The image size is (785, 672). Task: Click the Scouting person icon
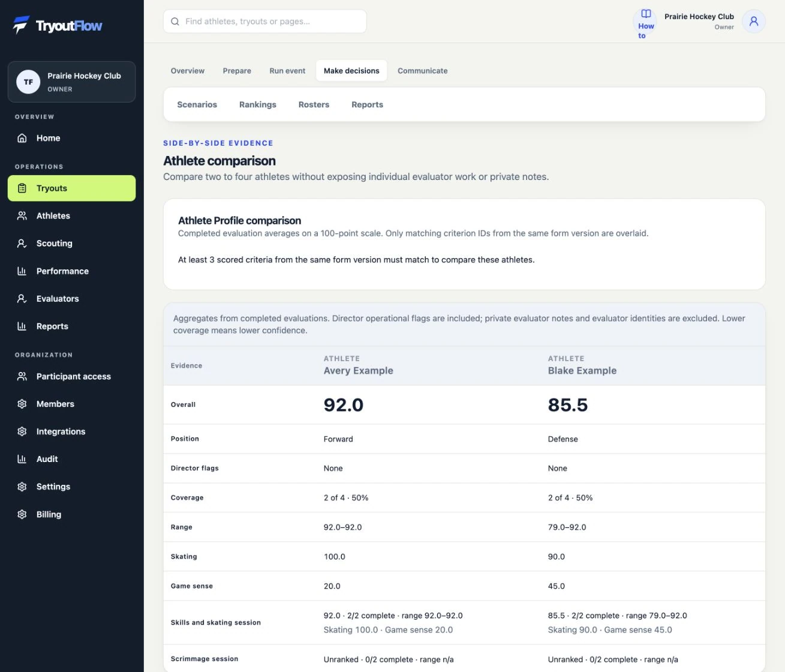22,244
